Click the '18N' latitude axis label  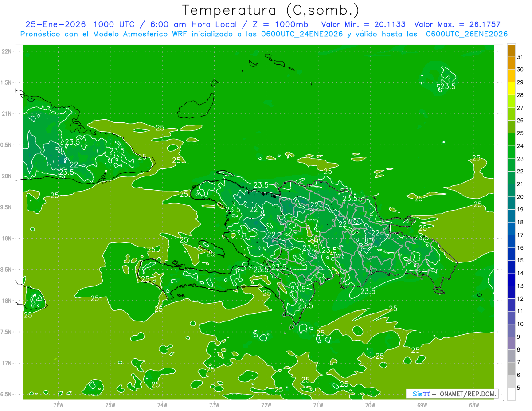point(7,301)
